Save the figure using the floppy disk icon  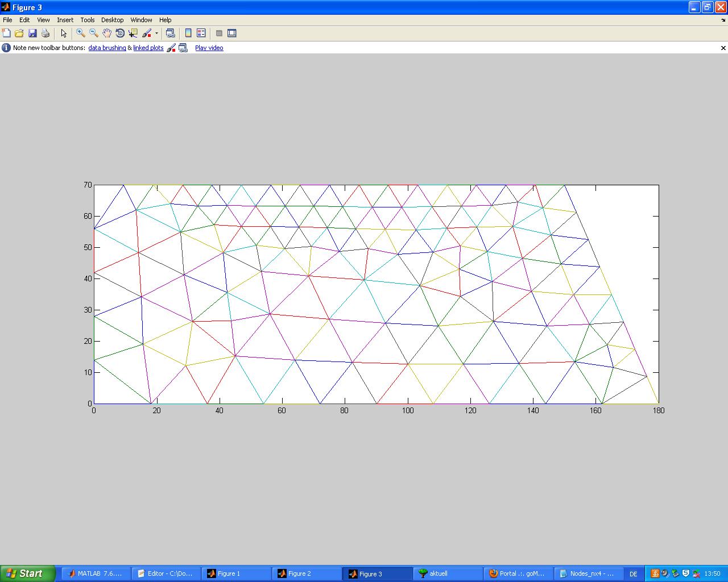32,34
